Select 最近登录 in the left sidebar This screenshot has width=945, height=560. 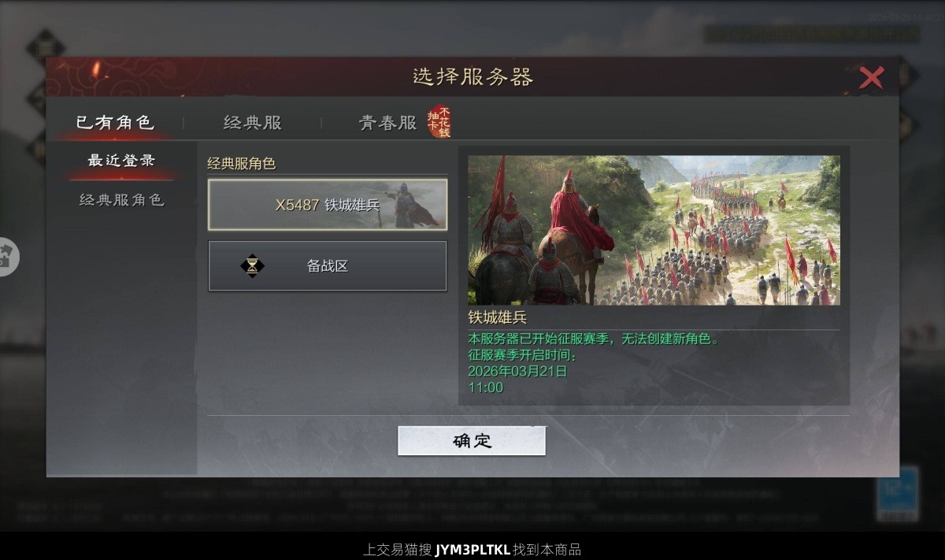tap(121, 161)
